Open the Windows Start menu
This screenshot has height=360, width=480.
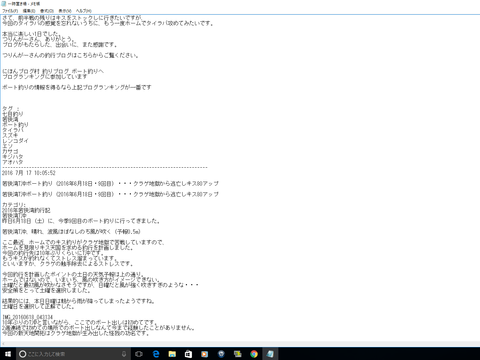8,354
